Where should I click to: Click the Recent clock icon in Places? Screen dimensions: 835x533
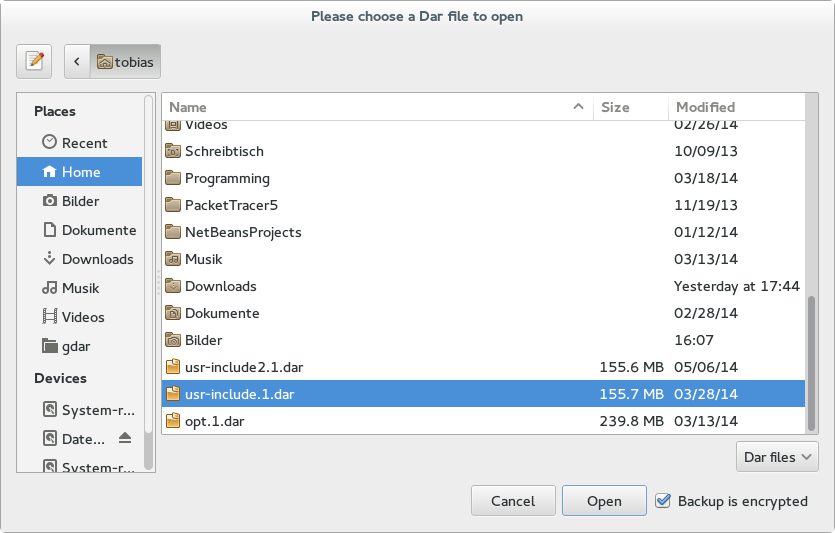point(50,143)
